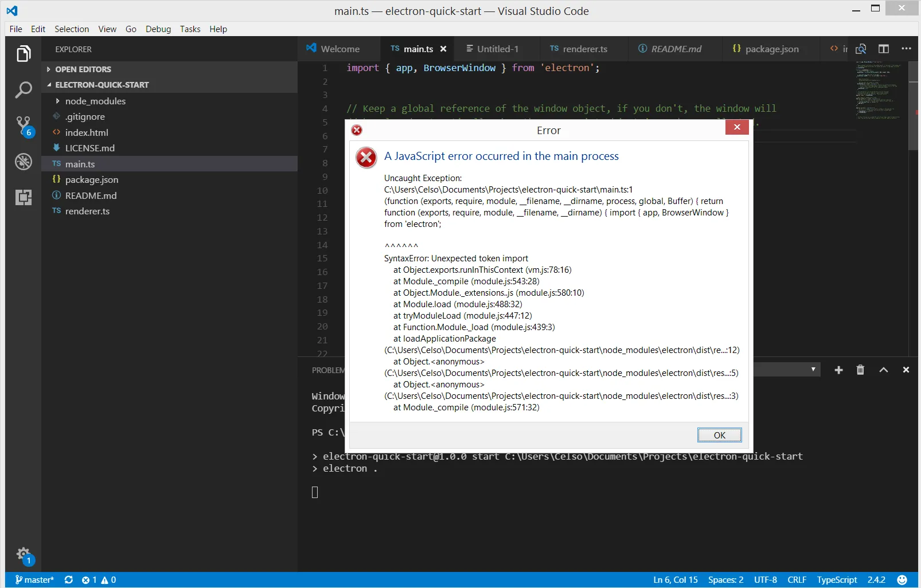The height and width of the screenshot is (588, 921).
Task: Change file encoding via UTF-8
Action: (x=766, y=580)
